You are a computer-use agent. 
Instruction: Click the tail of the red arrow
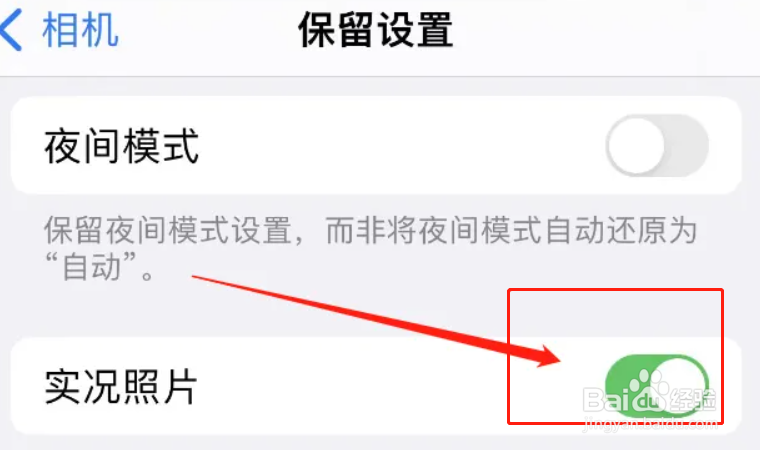(x=196, y=277)
